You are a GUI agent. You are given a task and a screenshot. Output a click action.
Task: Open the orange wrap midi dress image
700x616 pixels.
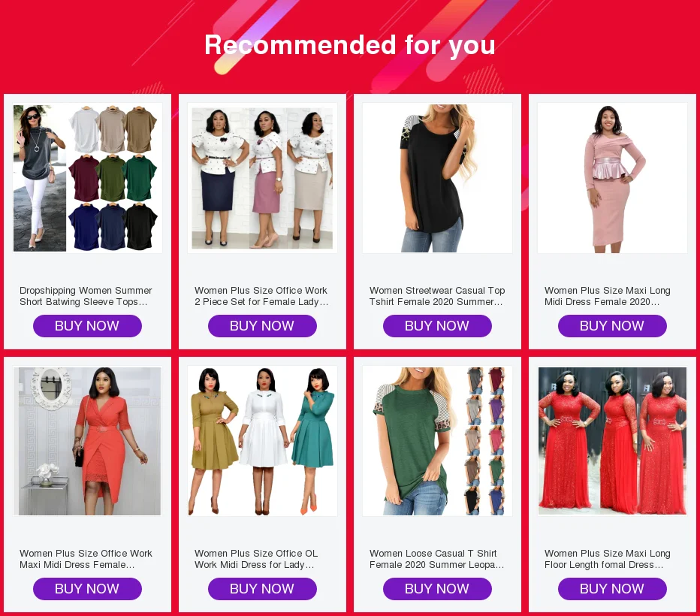click(x=87, y=441)
